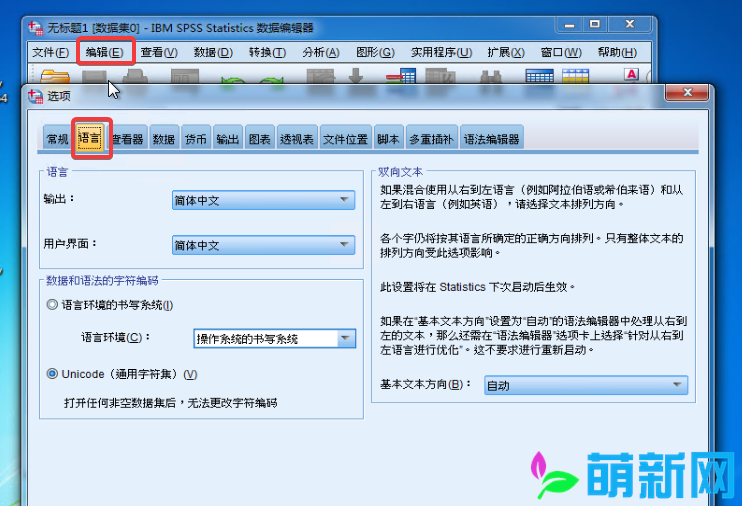Open the 语法编辑器 tab
This screenshot has height=506, width=742.
pos(492,139)
